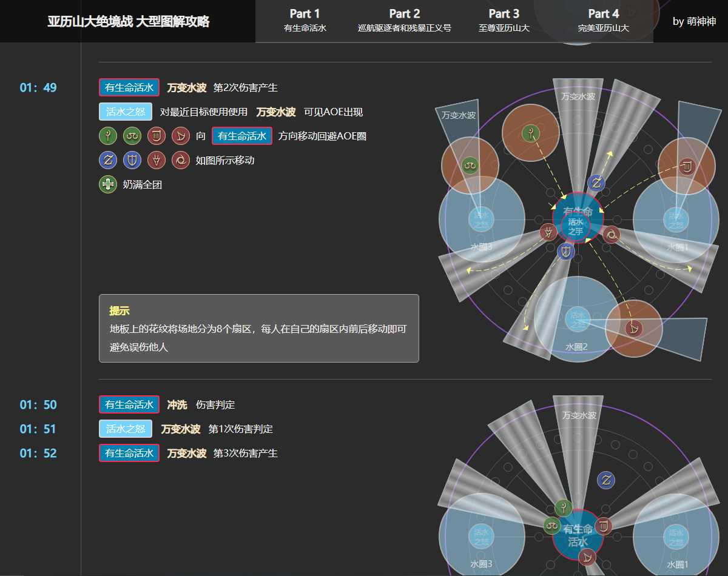
Task: Click the 有生命活水 tag in the 01:49 row
Action: click(129, 87)
